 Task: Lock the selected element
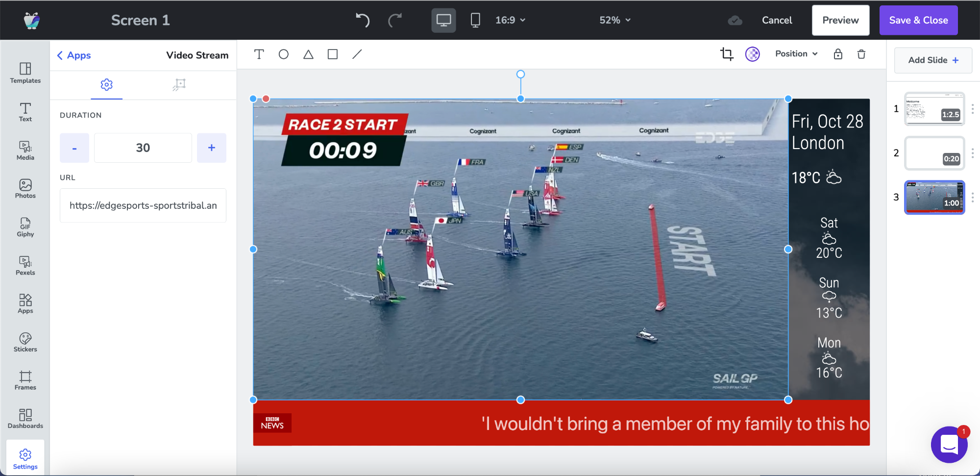pos(838,54)
